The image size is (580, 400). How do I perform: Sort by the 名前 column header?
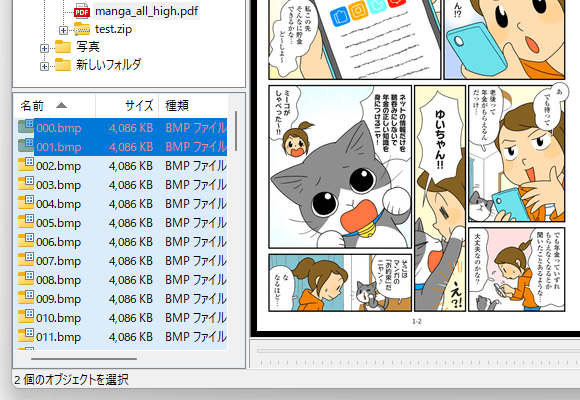pos(55,106)
